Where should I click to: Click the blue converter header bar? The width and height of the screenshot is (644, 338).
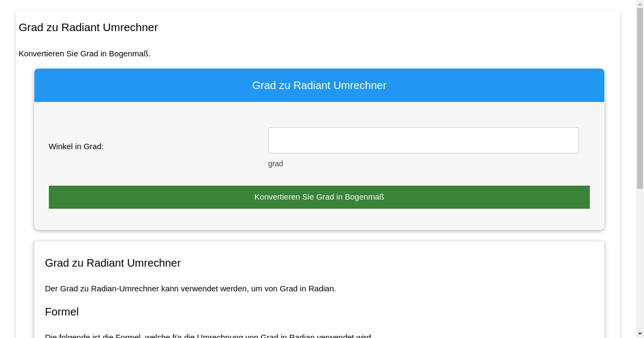click(x=319, y=85)
